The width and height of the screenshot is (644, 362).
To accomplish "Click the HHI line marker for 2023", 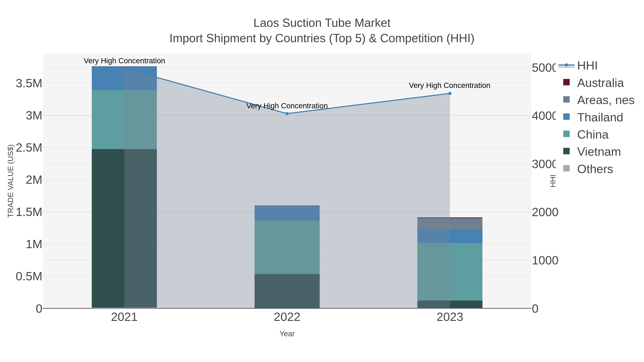I will pos(450,93).
